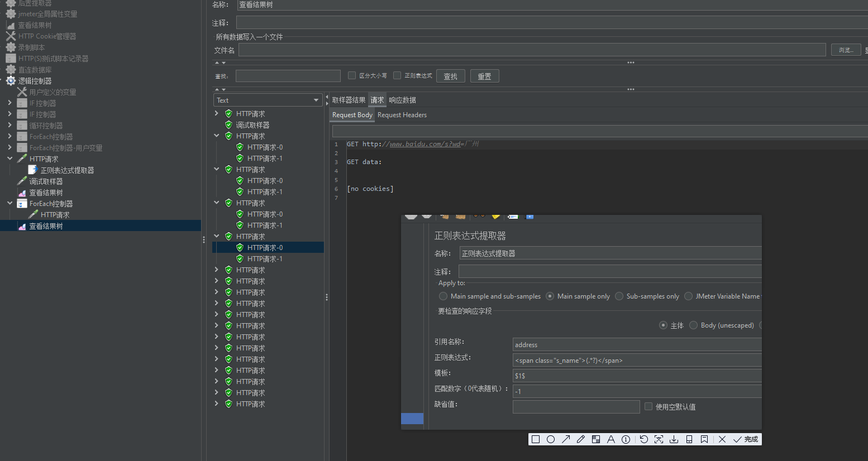Undo the last screenshot annotation
Screen dimensions: 868x461
[643, 439]
